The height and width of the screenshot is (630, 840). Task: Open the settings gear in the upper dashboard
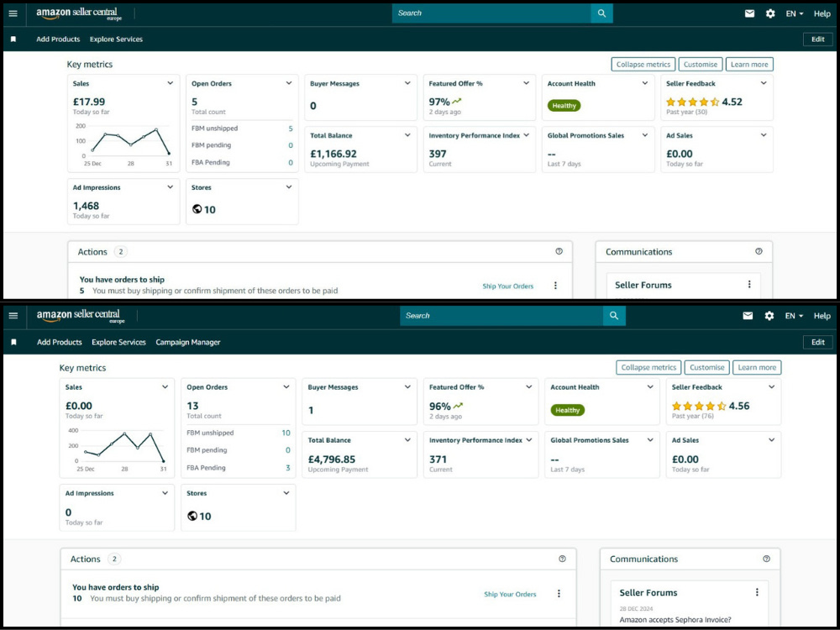769,13
